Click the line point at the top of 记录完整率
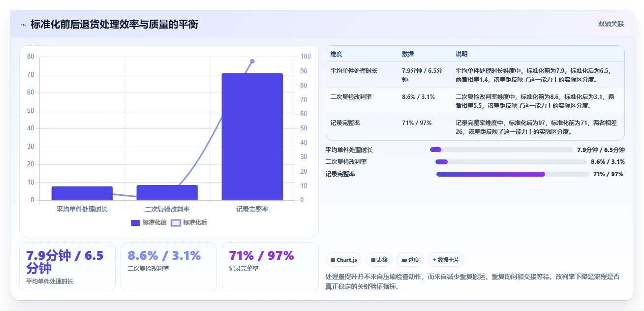 point(252,61)
